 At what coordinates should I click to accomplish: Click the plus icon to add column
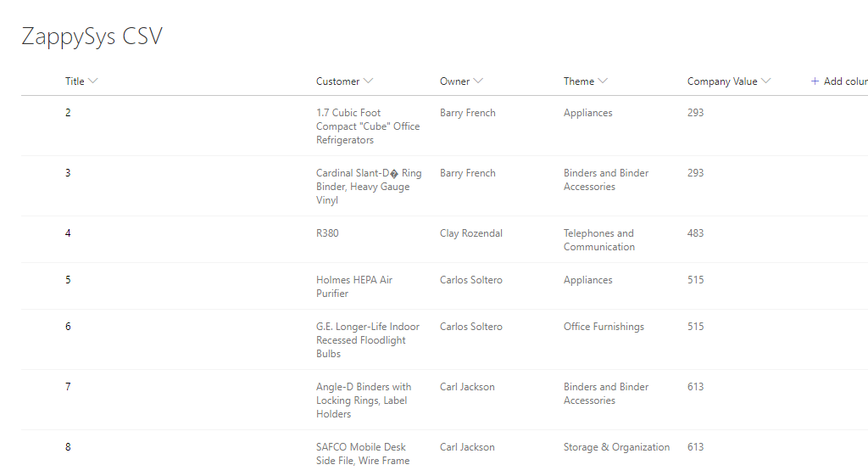click(x=815, y=81)
